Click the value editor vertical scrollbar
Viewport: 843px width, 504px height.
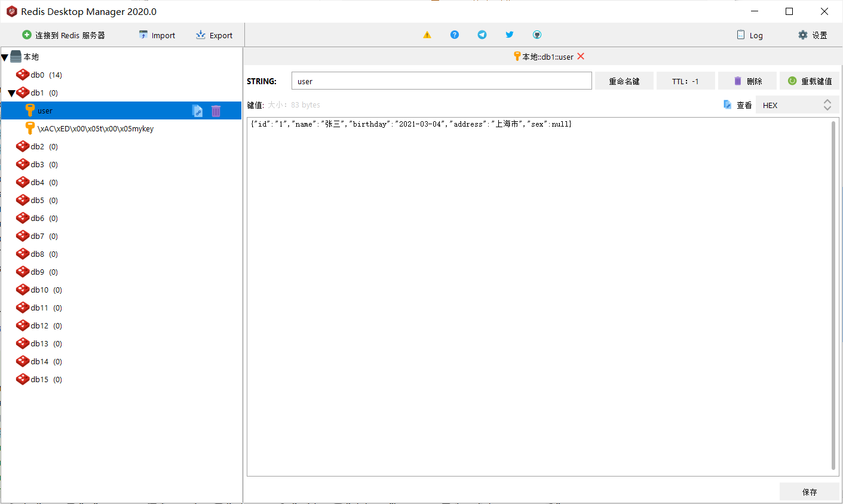tap(833, 296)
